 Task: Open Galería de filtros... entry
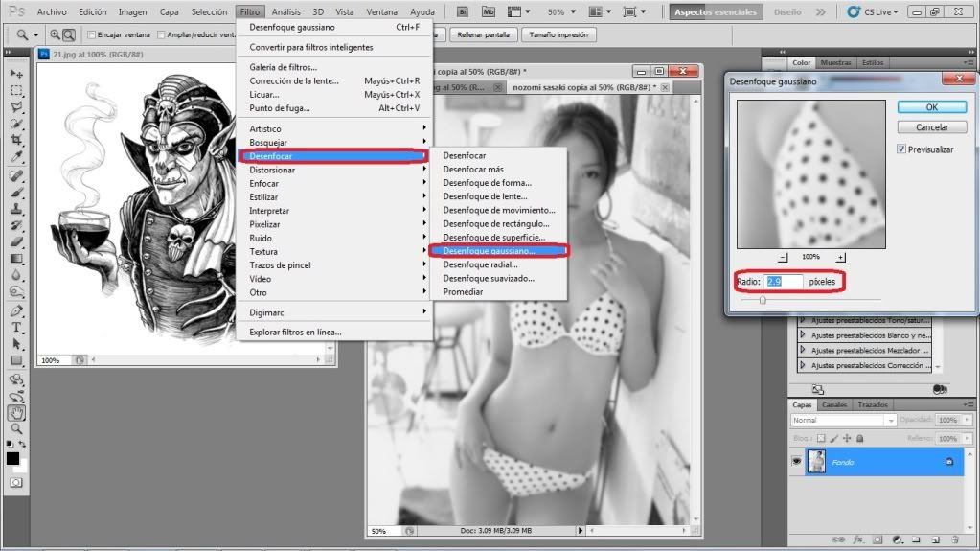tap(284, 67)
